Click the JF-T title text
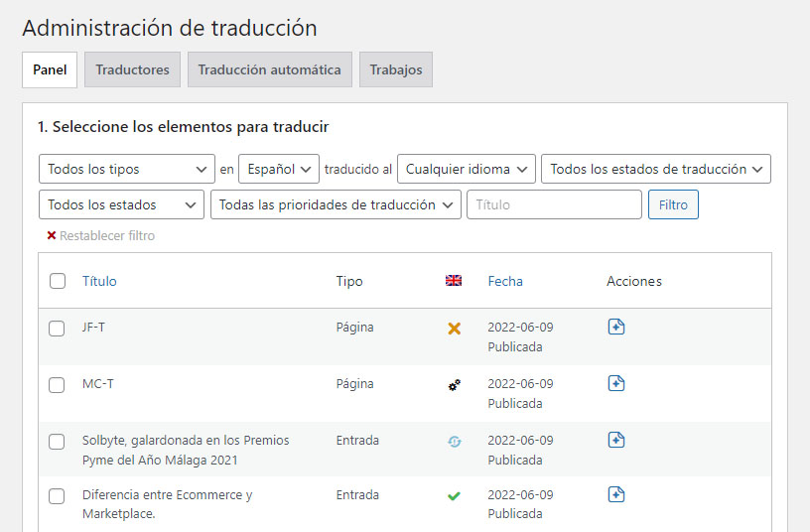The image size is (810, 532). click(x=93, y=327)
